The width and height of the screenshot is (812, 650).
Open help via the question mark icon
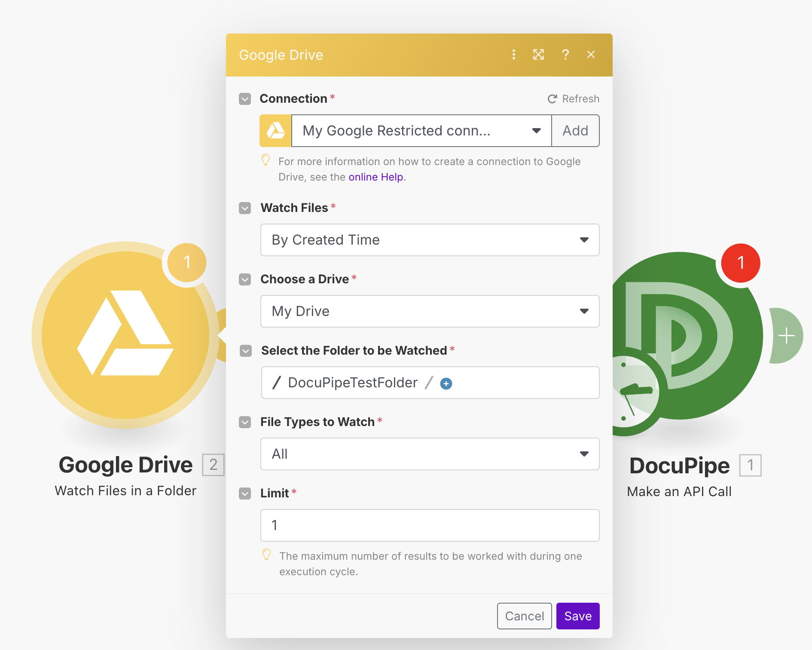565,55
